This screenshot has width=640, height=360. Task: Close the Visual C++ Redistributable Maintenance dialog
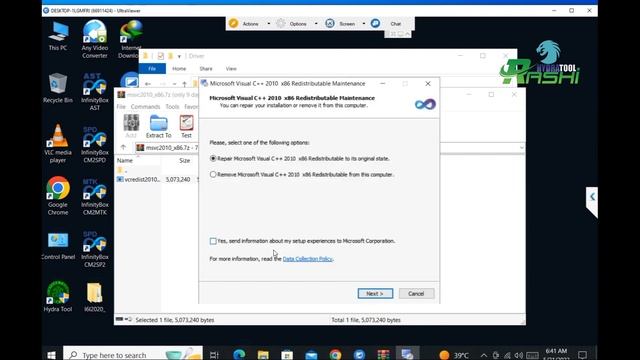pos(428,84)
